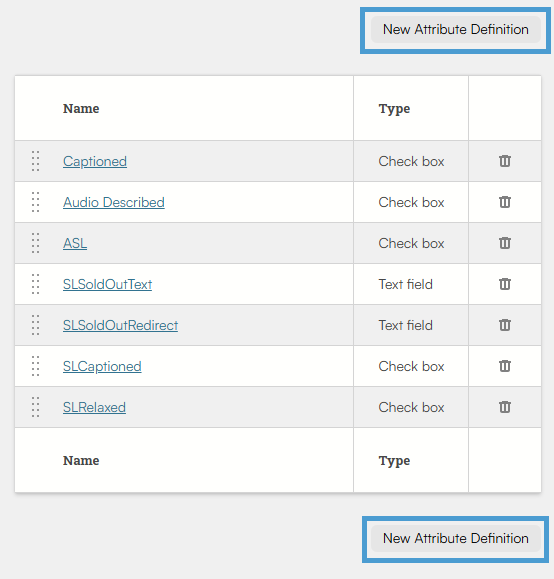This screenshot has width=554, height=579.
Task: Click Check box type for SLCaptioned
Action: pyautogui.click(x=411, y=366)
